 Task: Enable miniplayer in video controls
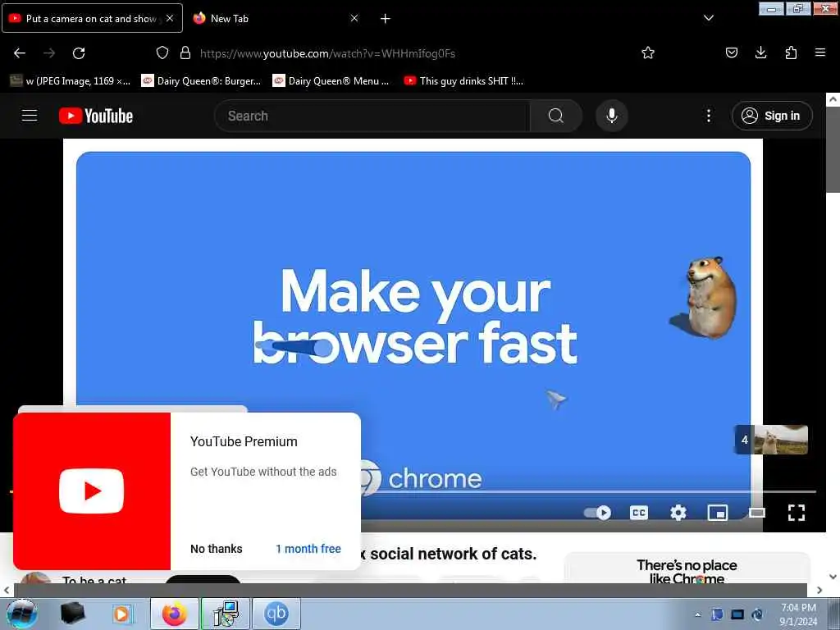coord(718,513)
